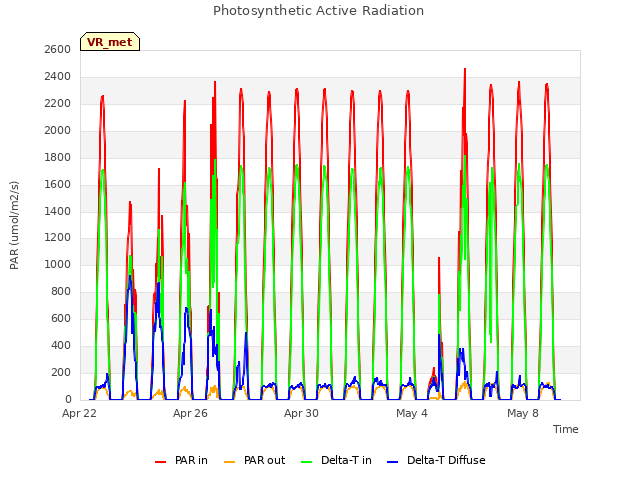Click the chart title Photosynthetic Active Radiation
The image size is (640, 480).
click(x=318, y=11)
